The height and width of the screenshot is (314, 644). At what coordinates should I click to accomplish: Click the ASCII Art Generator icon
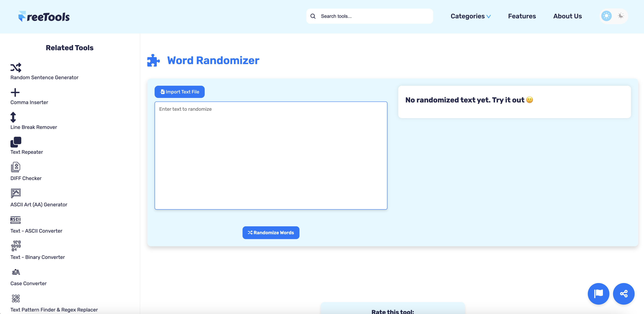tap(15, 193)
